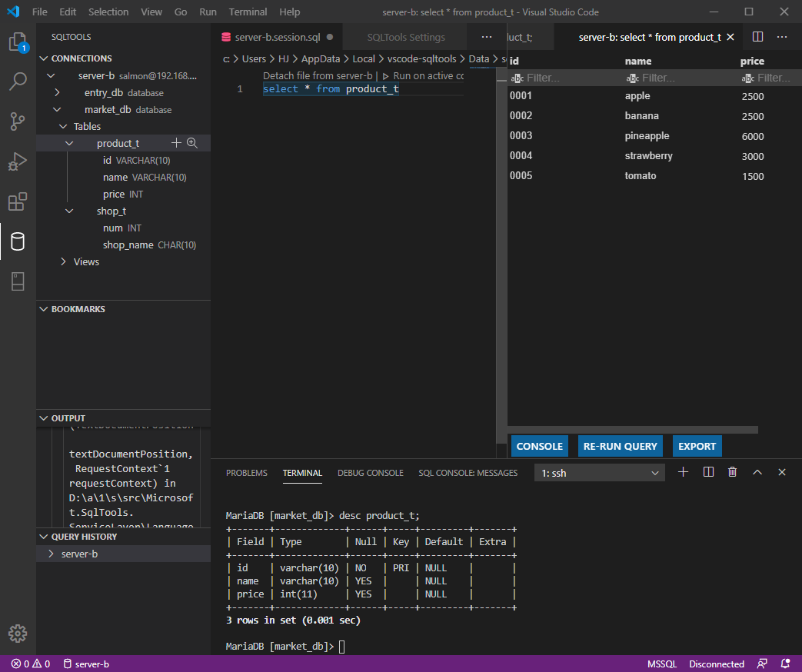The image size is (802, 672).
Task: Click the price column filter field
Action: point(770,78)
